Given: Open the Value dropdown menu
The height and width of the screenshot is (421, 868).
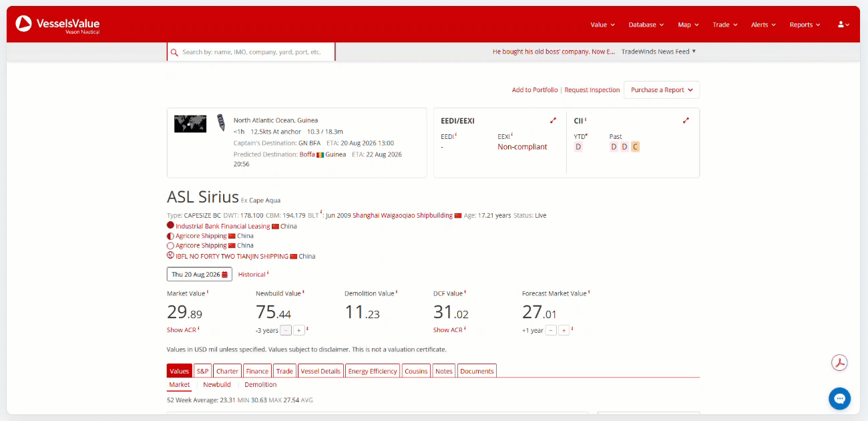Looking at the screenshot, I should [603, 25].
